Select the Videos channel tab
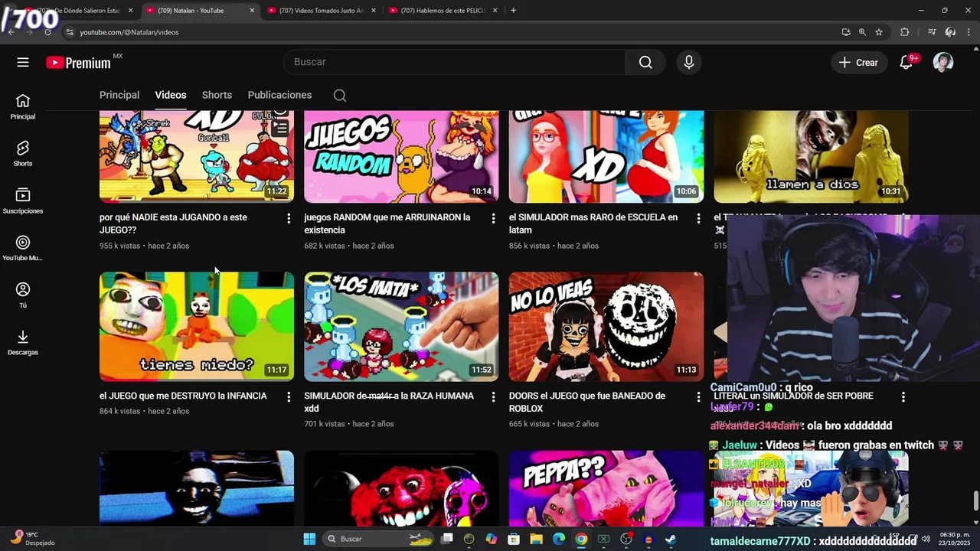 (x=171, y=95)
